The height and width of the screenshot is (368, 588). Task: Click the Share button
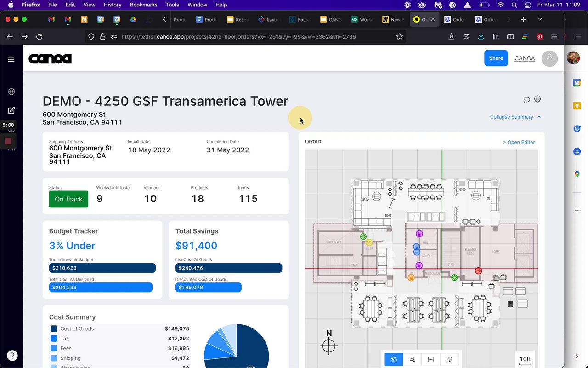pos(496,58)
